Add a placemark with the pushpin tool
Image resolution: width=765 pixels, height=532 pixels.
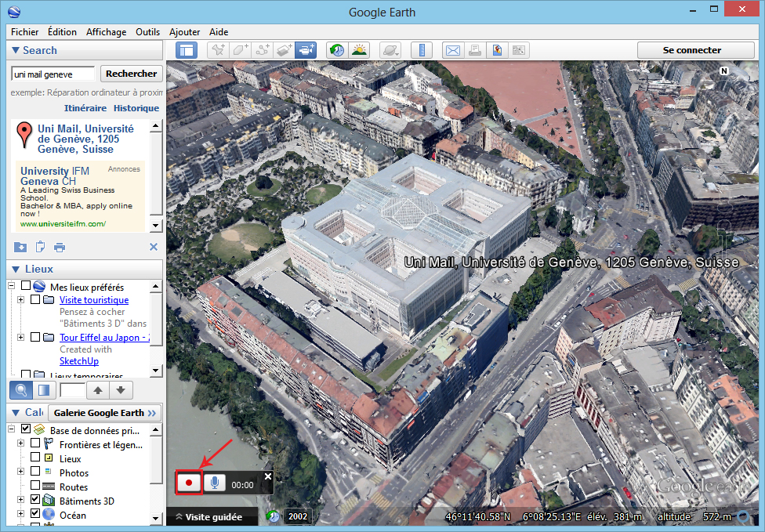218,50
